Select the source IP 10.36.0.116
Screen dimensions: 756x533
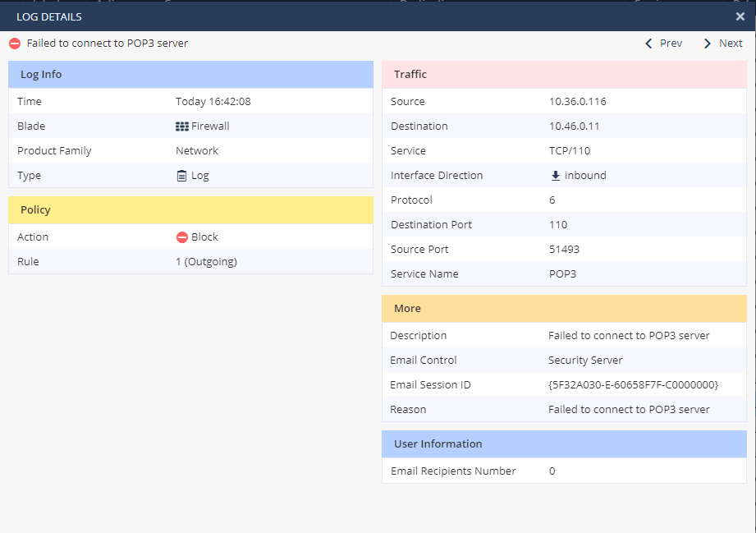point(577,101)
